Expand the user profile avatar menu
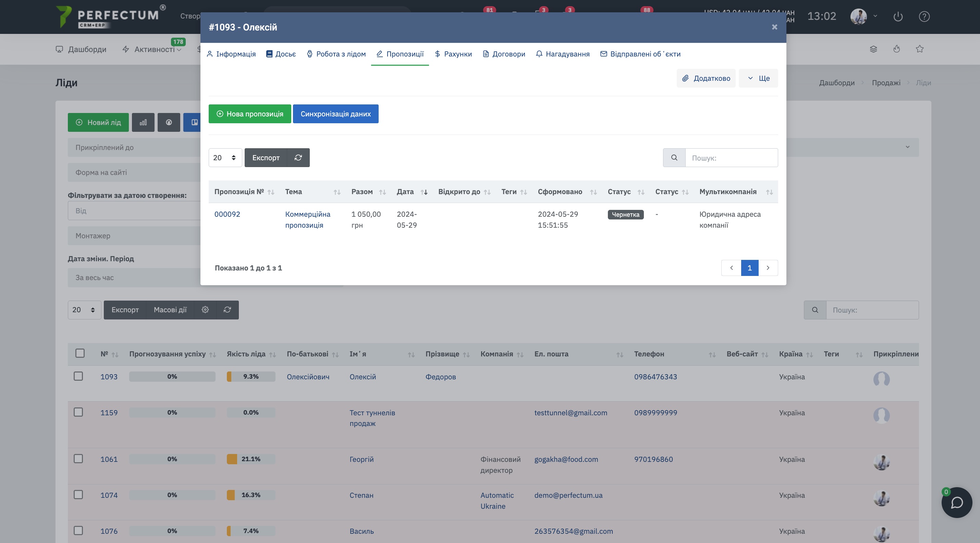The width and height of the screenshot is (980, 543). click(x=863, y=16)
